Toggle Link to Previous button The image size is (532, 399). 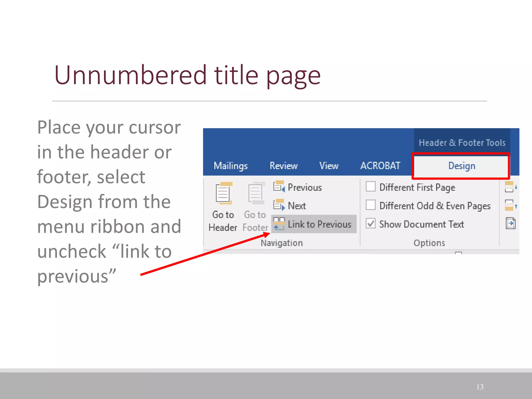(314, 224)
